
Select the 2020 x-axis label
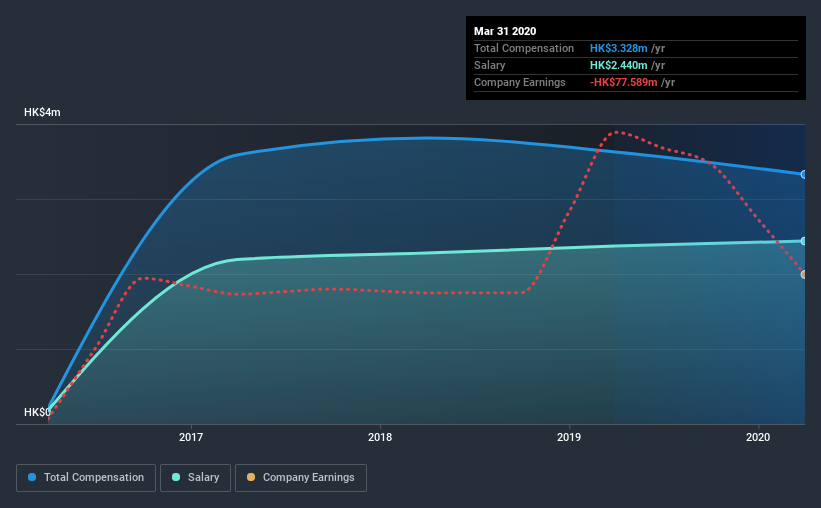(x=758, y=437)
